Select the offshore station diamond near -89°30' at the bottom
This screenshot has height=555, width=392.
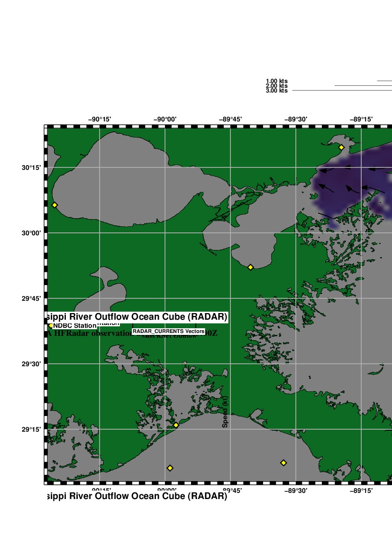coord(283,462)
